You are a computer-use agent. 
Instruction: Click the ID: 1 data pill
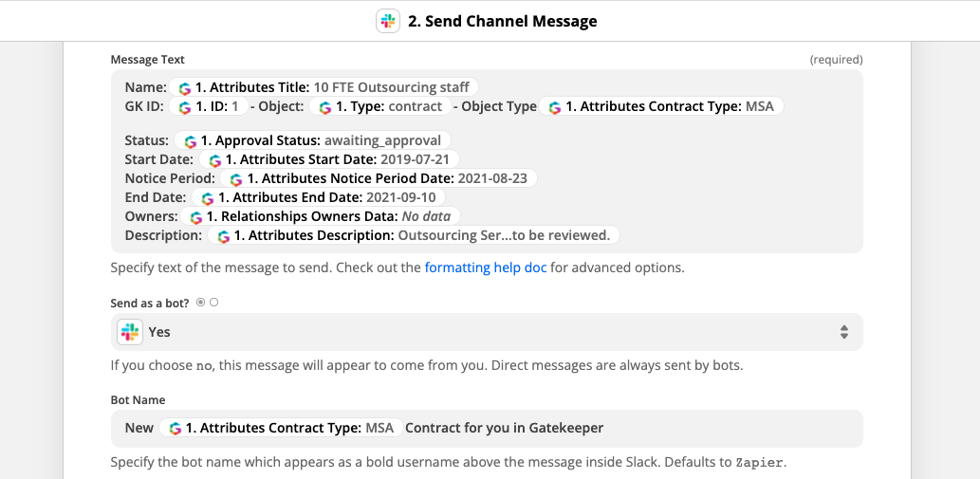click(x=208, y=107)
